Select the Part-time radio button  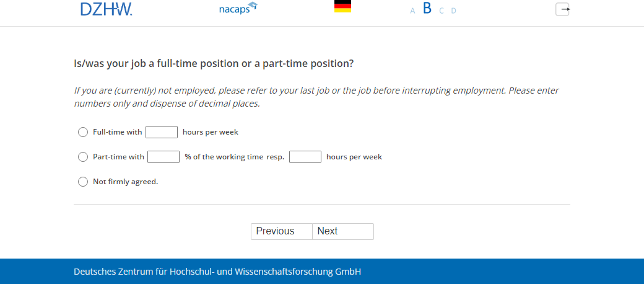(x=83, y=157)
